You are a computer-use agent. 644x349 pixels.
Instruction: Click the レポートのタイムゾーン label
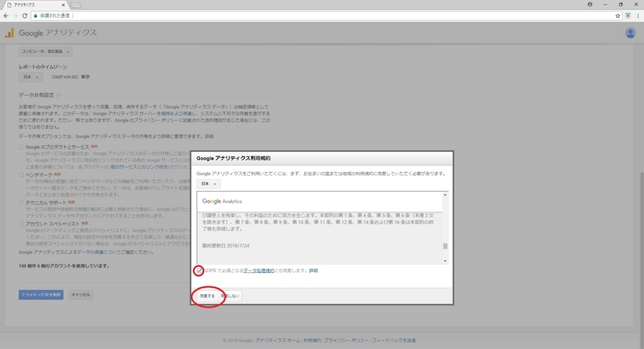(43, 67)
